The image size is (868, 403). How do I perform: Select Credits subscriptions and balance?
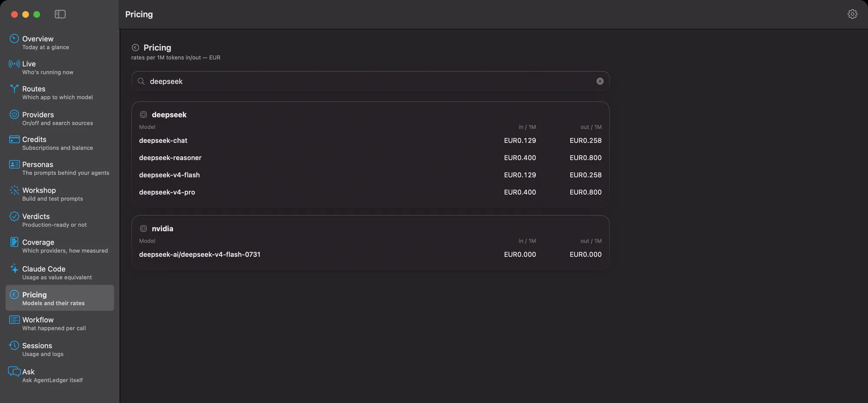[x=60, y=143]
